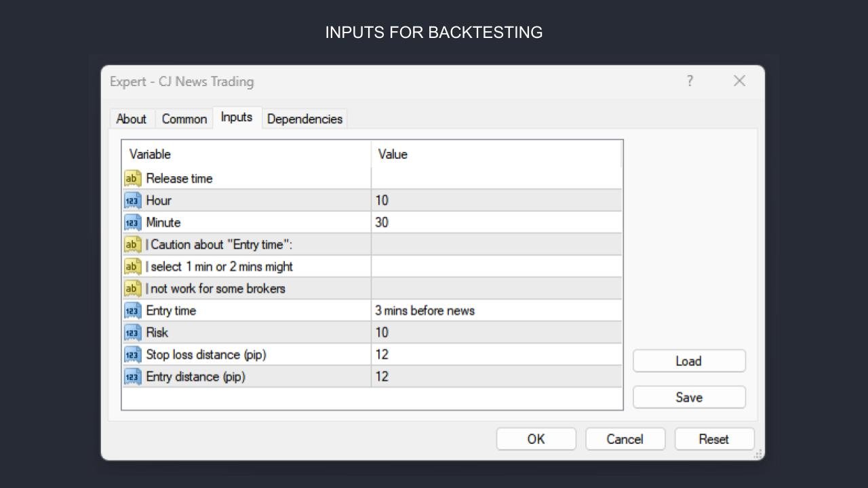
Task: Go to the About tab
Action: (132, 119)
